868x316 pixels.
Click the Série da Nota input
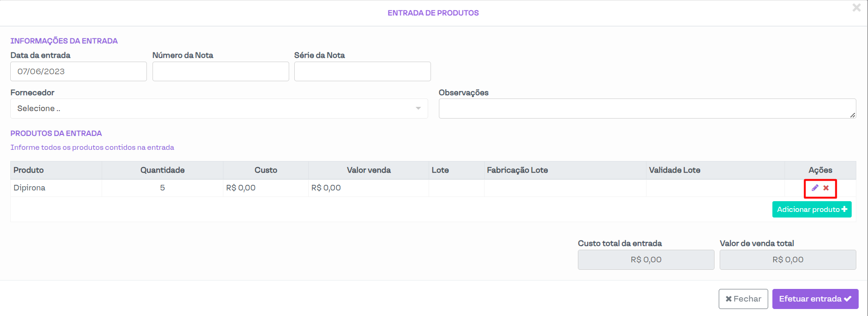[x=362, y=71]
